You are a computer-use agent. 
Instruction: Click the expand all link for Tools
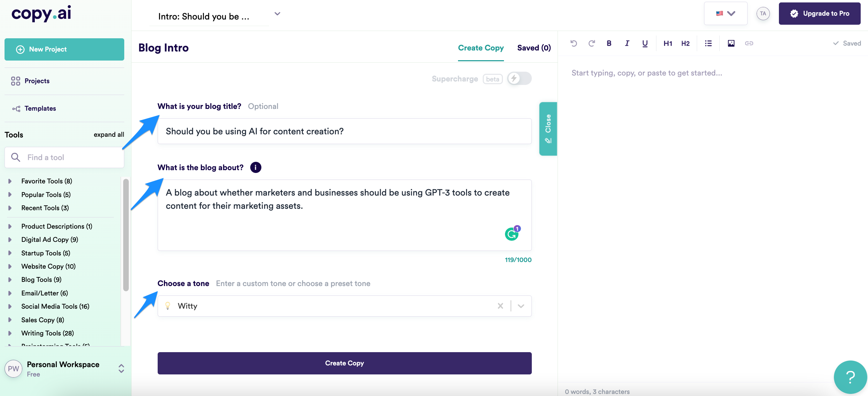click(109, 134)
